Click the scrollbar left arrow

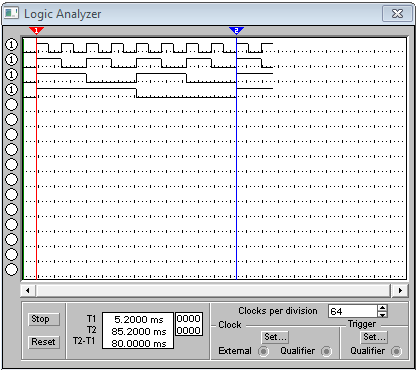(28, 290)
